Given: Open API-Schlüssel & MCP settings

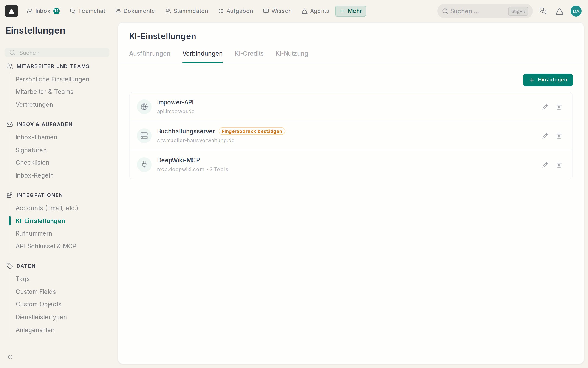Looking at the screenshot, I should (46, 246).
